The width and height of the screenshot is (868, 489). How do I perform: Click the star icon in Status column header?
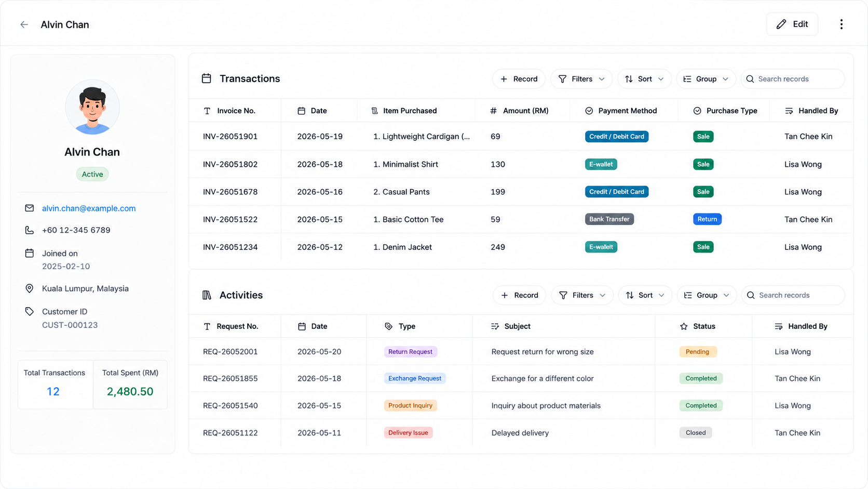click(684, 326)
